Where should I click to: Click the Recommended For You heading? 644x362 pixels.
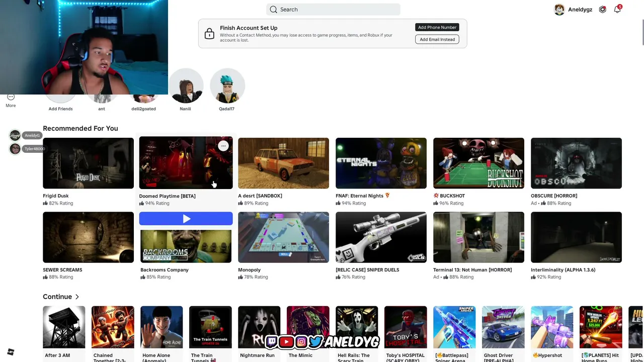(x=80, y=128)
